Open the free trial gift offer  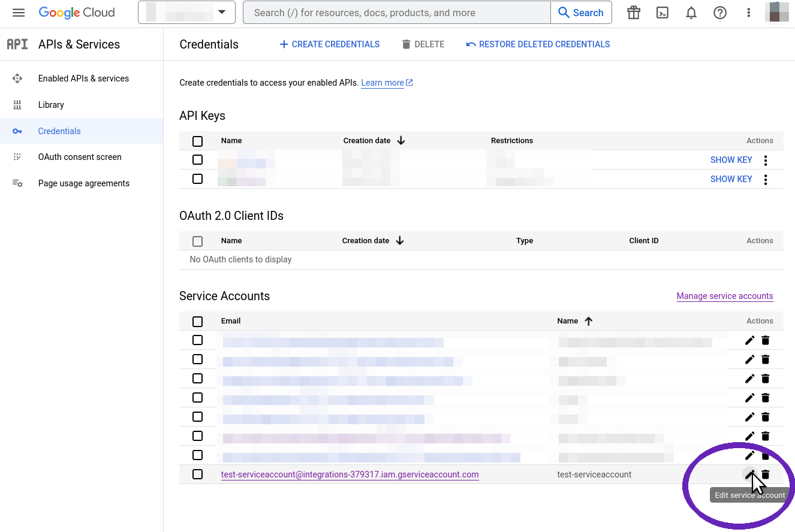(633, 13)
